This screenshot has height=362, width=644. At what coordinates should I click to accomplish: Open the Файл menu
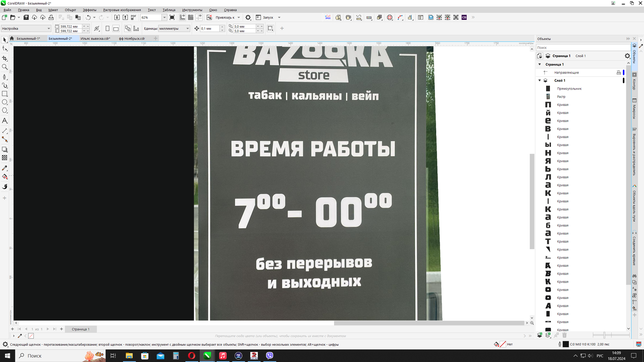[7, 10]
